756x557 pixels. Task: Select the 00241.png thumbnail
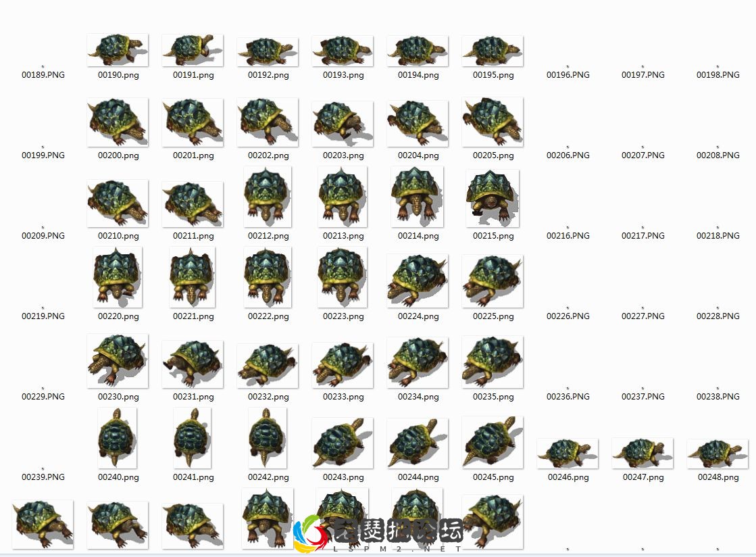click(x=193, y=438)
